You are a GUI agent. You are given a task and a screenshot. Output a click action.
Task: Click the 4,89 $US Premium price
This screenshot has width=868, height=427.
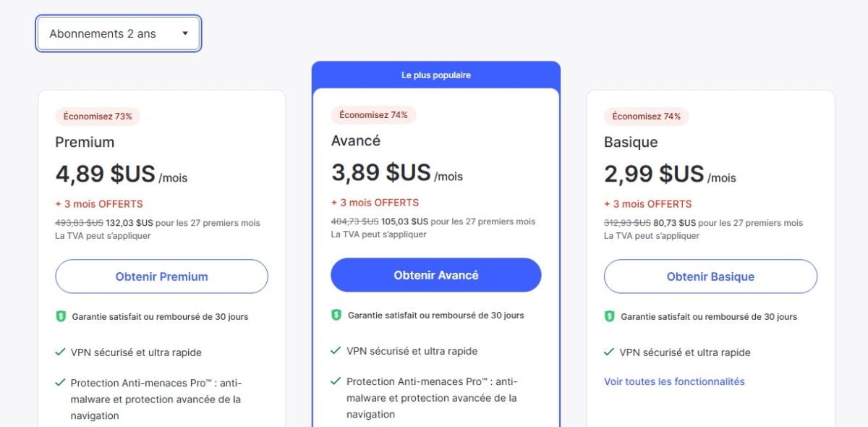[x=106, y=174]
